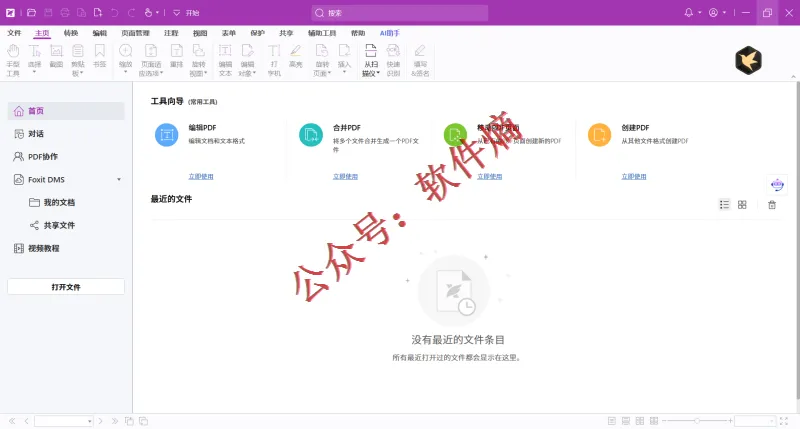Image resolution: width=800 pixels, height=429 pixels.
Task: Open the notifications bell icon
Action: 689,13
